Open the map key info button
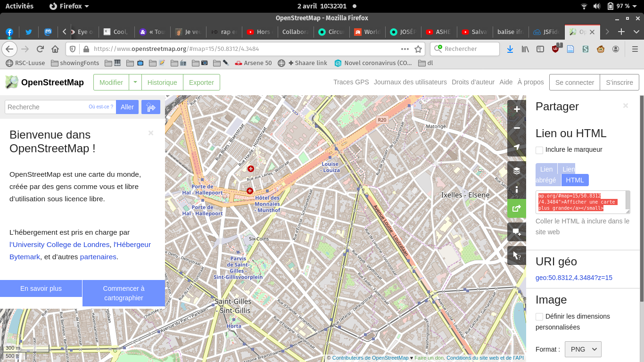Screen dimensions: 644x362 click(517, 189)
